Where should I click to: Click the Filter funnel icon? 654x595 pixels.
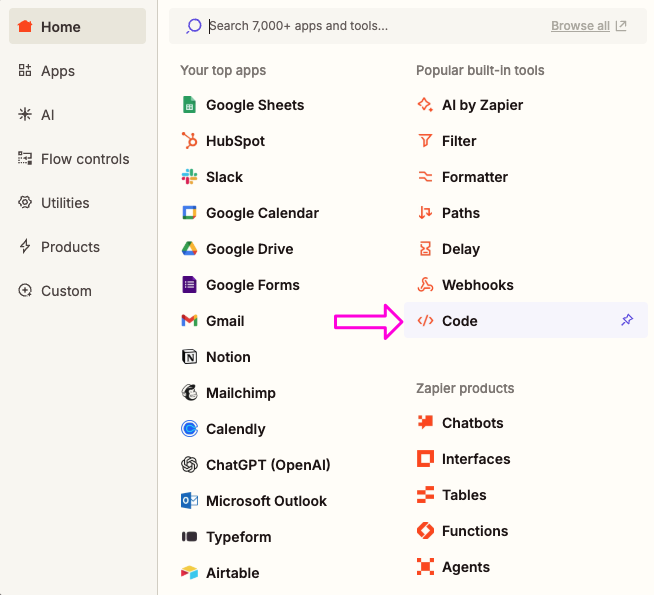[x=425, y=141]
